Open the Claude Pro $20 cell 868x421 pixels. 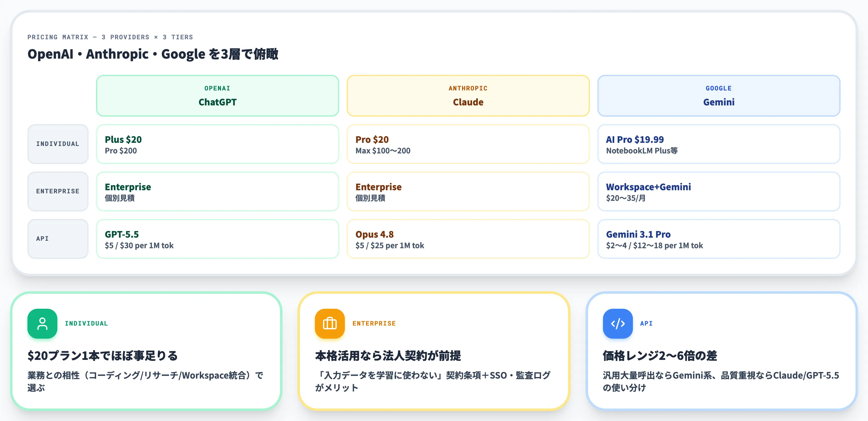(468, 144)
